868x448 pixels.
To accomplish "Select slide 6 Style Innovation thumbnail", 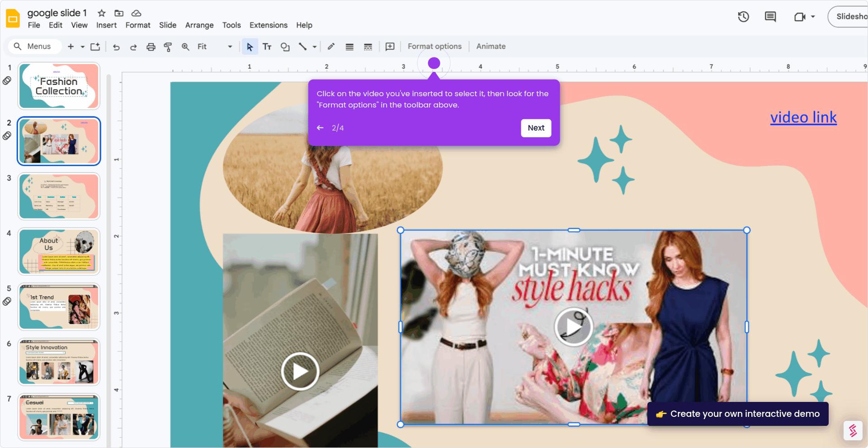I will coord(59,362).
